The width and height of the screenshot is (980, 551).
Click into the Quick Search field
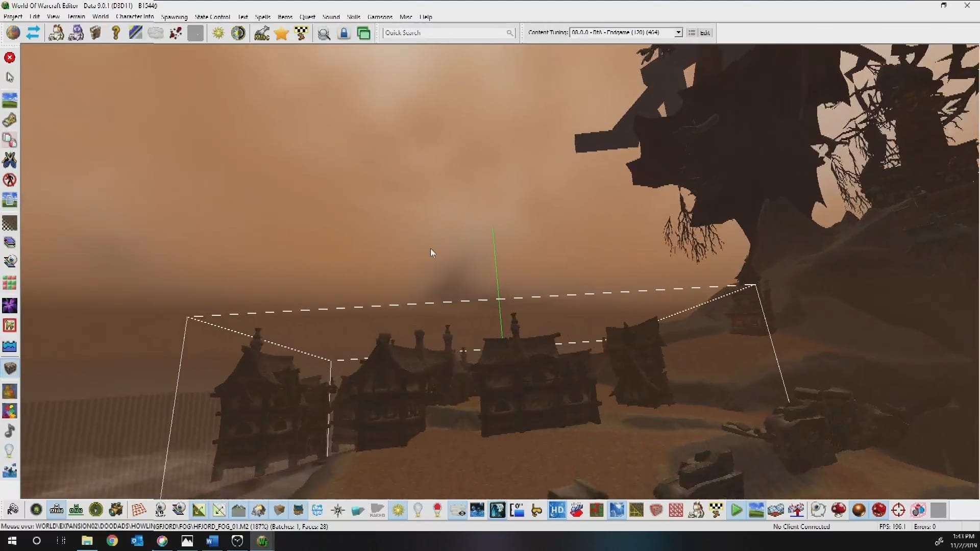[x=444, y=33]
